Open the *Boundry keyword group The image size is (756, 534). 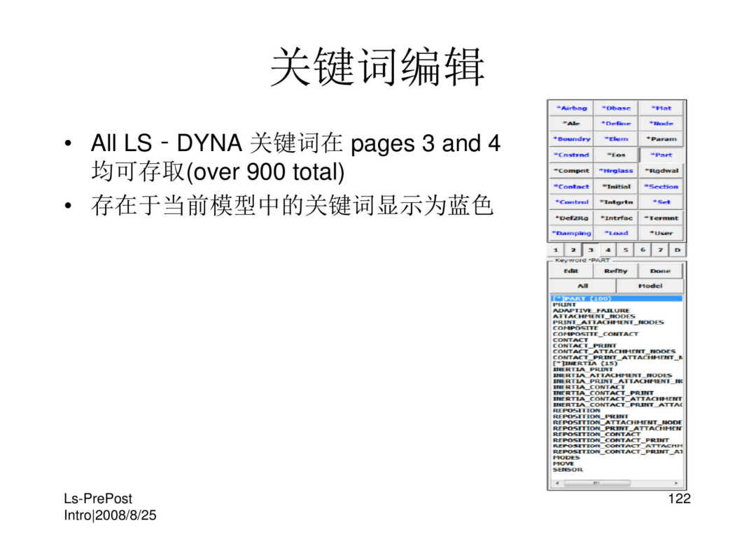pos(571,139)
